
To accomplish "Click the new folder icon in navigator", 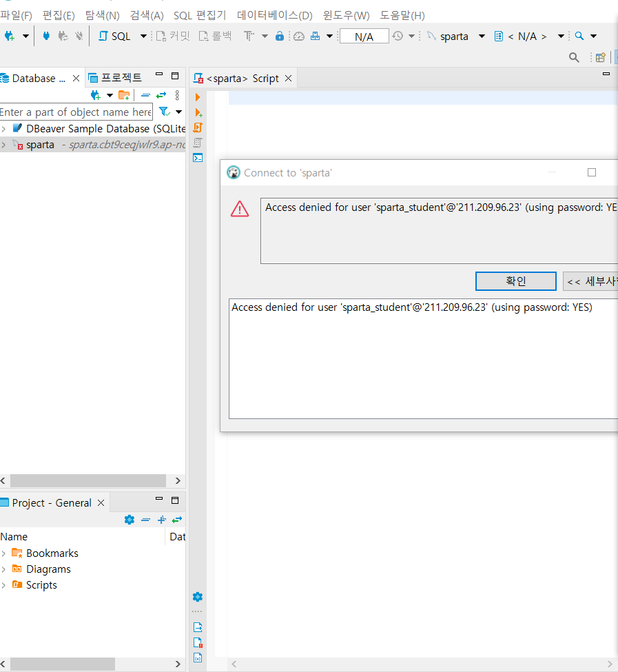I will click(124, 95).
